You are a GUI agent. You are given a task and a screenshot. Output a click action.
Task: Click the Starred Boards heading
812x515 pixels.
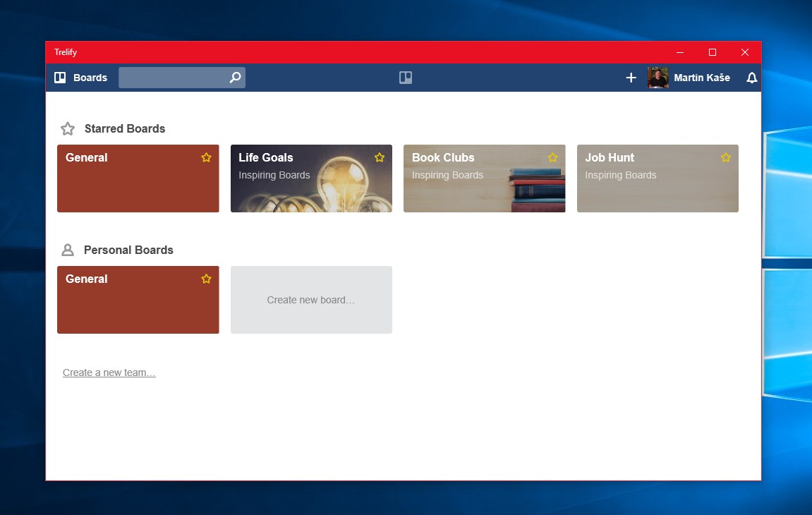[125, 128]
